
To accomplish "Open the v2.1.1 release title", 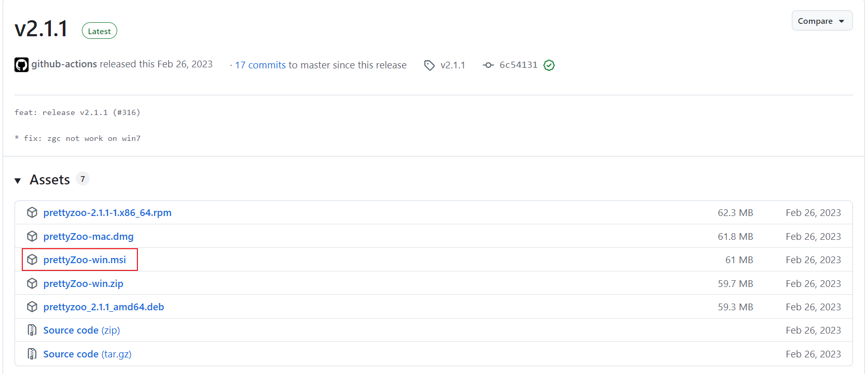I will (41, 28).
